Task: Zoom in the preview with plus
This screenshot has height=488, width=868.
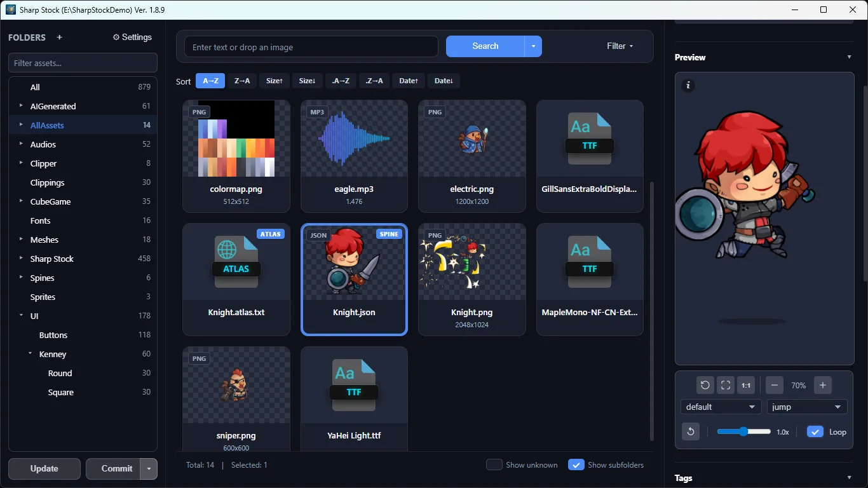Action: coord(823,385)
